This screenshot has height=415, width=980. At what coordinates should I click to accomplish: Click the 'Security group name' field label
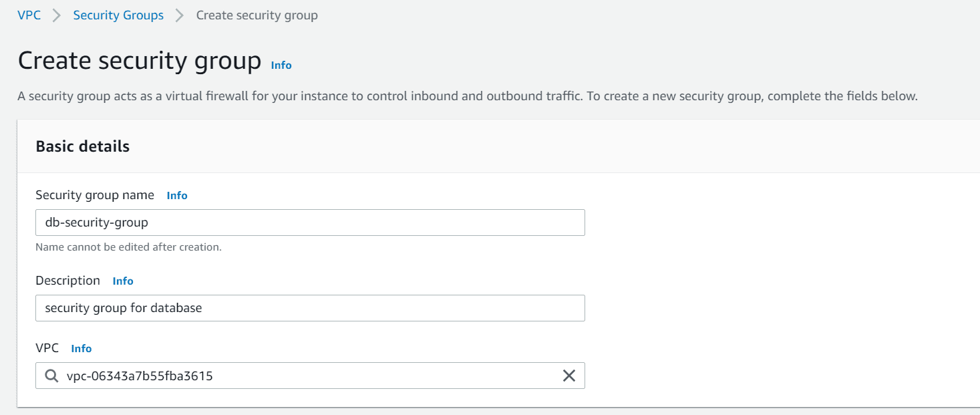[95, 195]
